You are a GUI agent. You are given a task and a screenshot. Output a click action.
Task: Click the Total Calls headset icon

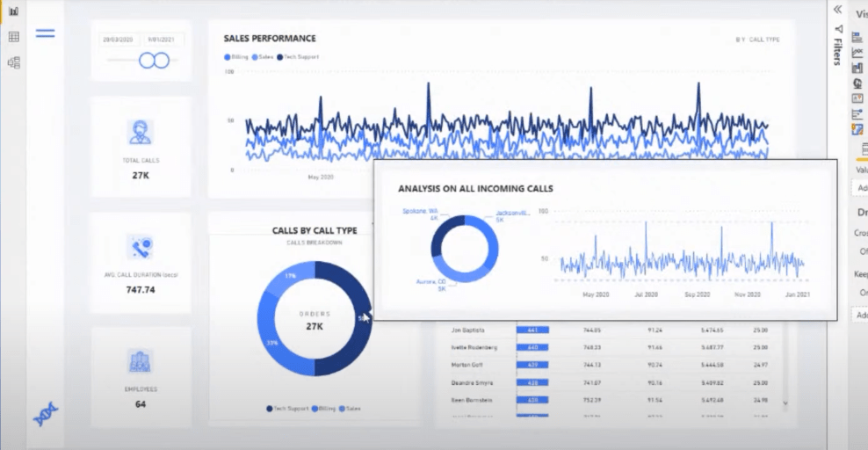pyautogui.click(x=140, y=132)
